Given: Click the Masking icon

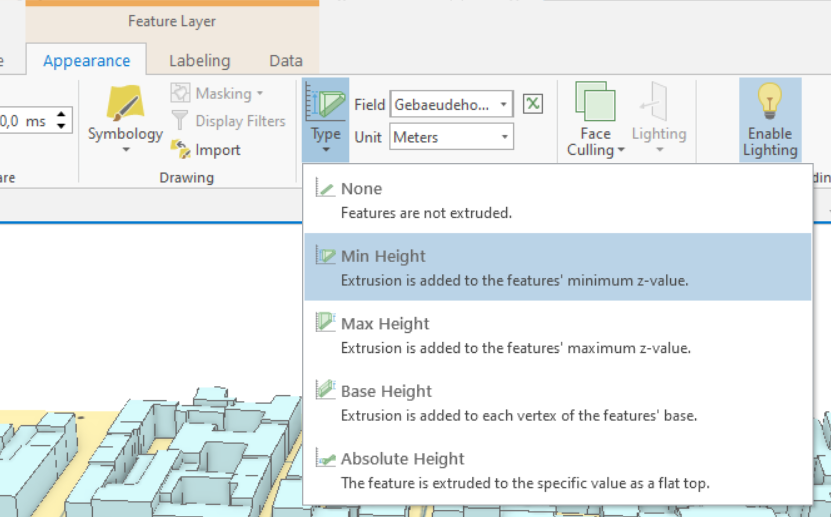Looking at the screenshot, I should click(x=180, y=93).
